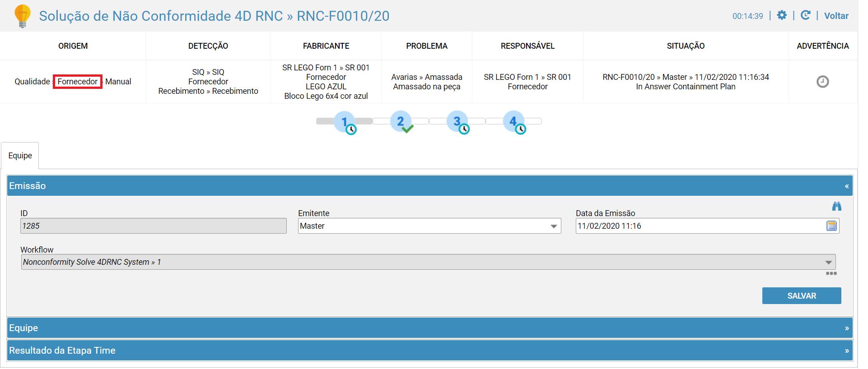Click the 00:14:39 timer
The height and width of the screenshot is (369, 868).
747,16
